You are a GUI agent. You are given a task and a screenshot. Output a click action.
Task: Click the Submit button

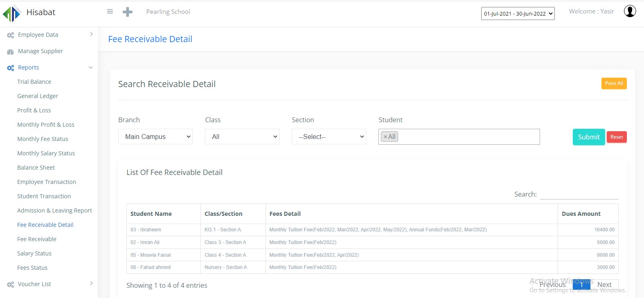[x=588, y=137]
